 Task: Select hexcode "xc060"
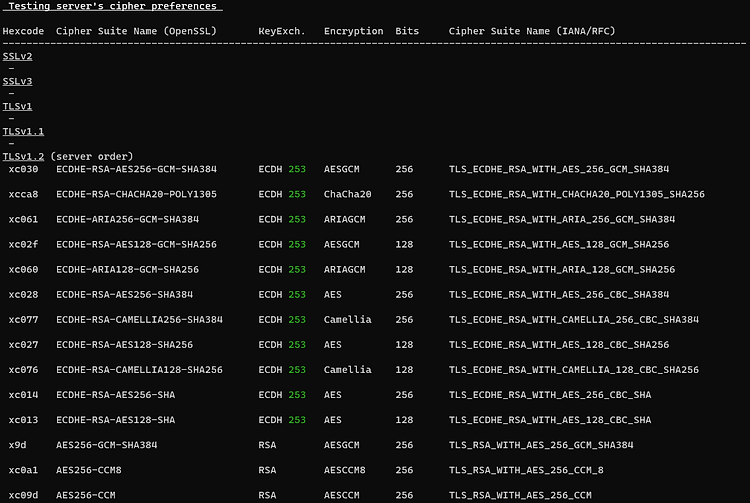[x=23, y=270]
